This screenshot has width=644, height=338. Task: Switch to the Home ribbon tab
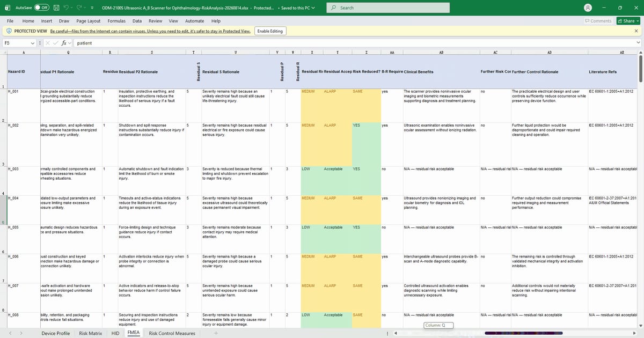[x=28, y=21]
